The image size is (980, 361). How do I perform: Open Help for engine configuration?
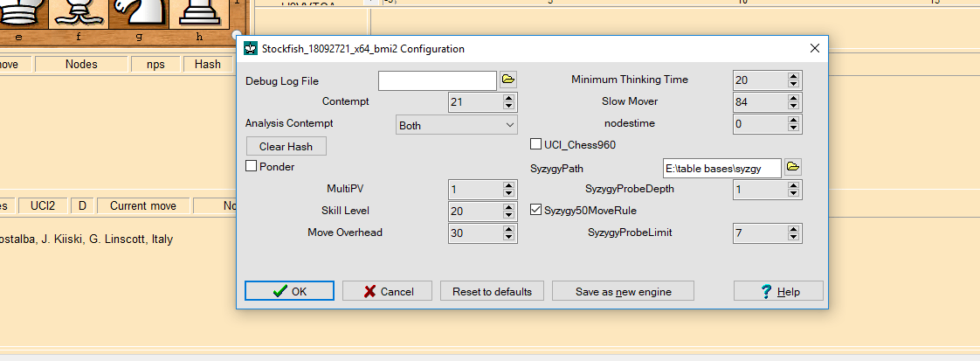tap(778, 291)
